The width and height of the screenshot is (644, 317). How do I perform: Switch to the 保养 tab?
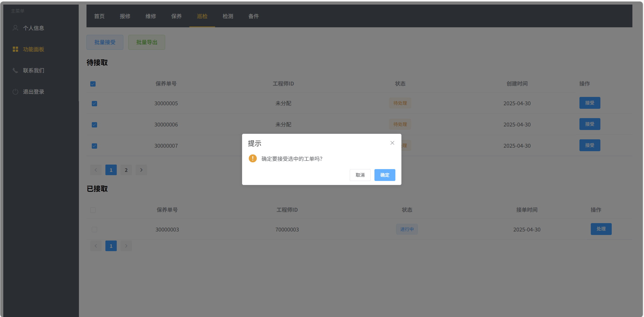click(176, 16)
